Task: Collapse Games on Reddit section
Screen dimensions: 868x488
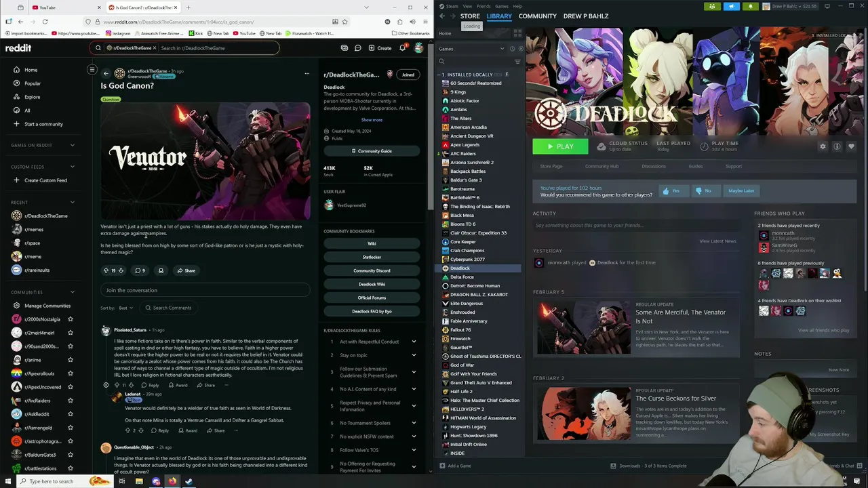Action: 72,145
